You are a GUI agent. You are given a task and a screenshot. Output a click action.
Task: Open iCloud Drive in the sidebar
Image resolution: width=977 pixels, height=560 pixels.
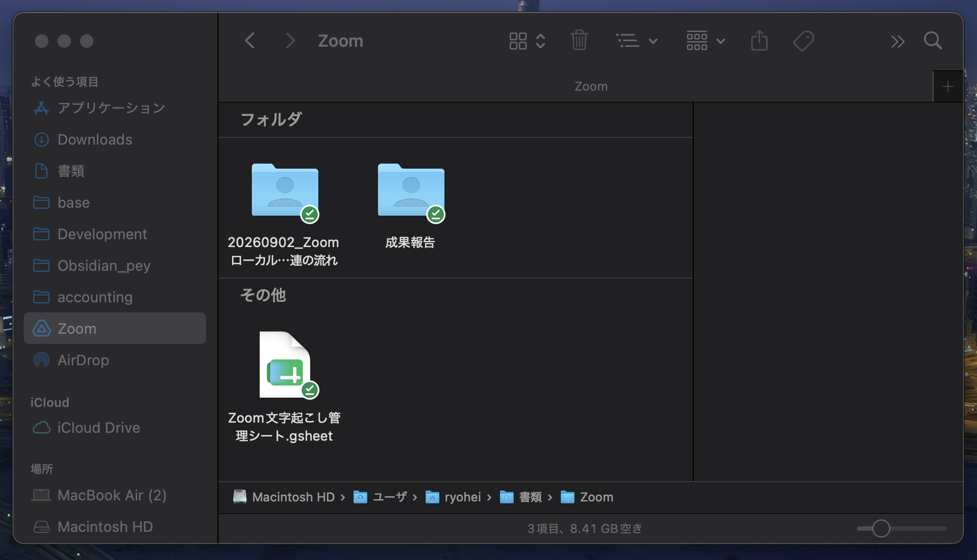(115, 427)
